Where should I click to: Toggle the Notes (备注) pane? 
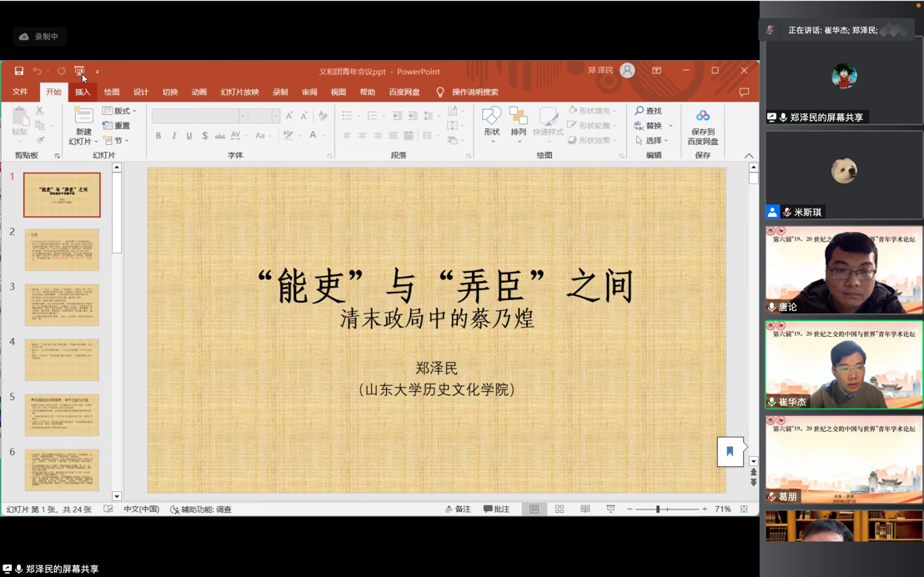pos(458,509)
